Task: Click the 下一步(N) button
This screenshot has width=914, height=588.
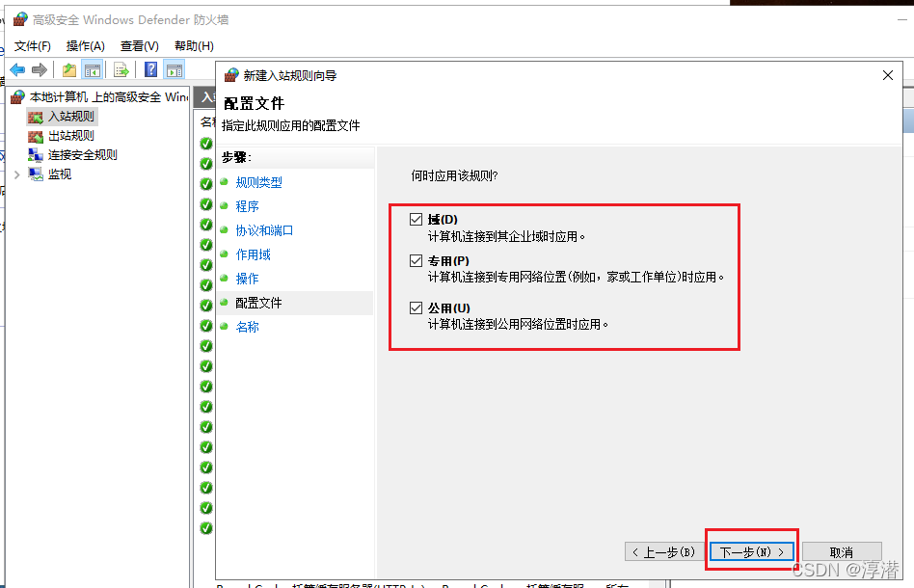Action: 751,551
